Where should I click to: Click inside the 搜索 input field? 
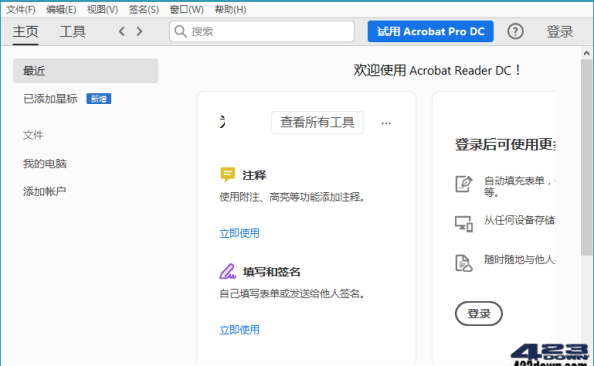[262, 31]
